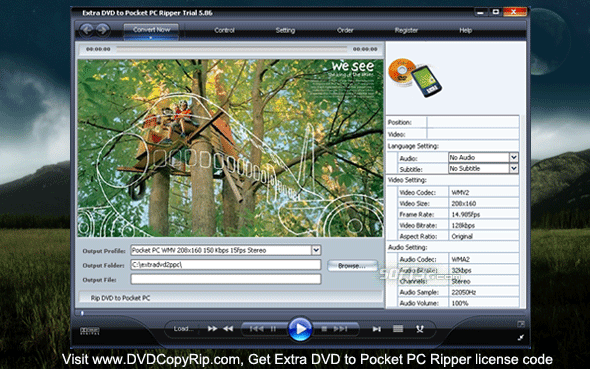Expand the Output Profile dropdown
The height and width of the screenshot is (369, 590).
pyautogui.click(x=316, y=250)
